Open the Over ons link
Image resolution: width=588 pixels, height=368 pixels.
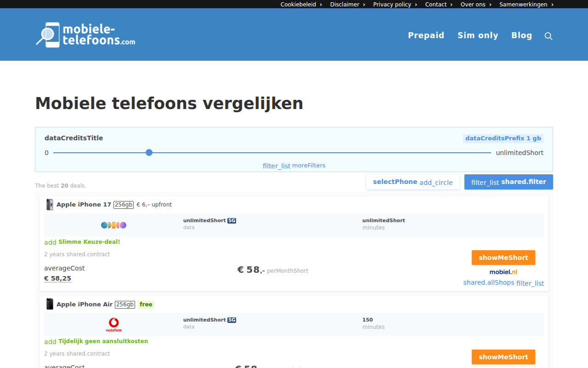tap(476, 4)
